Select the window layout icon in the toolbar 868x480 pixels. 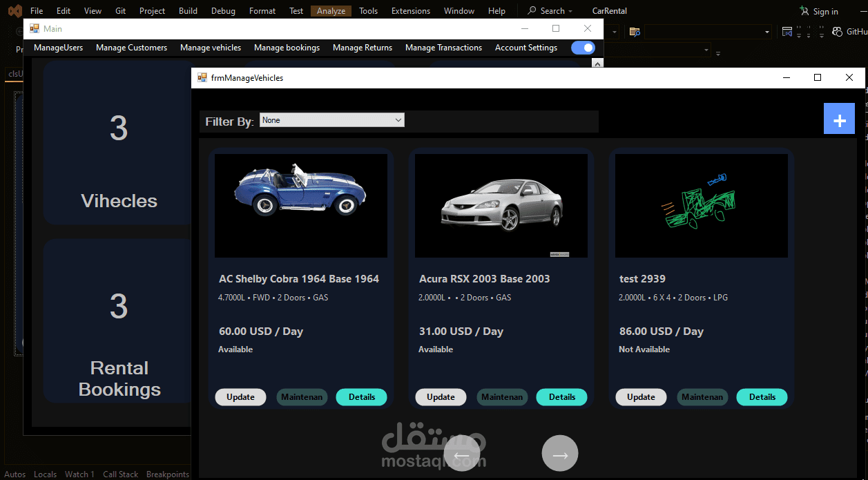coord(787,31)
